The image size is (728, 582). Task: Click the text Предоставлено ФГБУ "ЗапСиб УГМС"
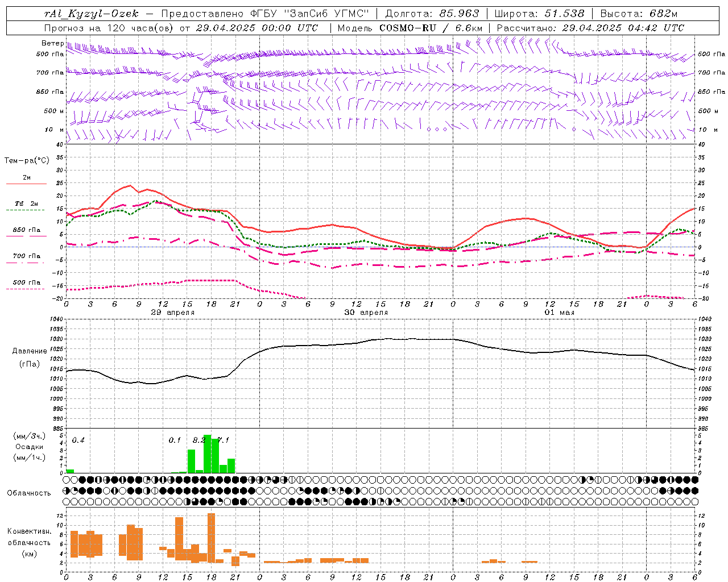[266, 14]
